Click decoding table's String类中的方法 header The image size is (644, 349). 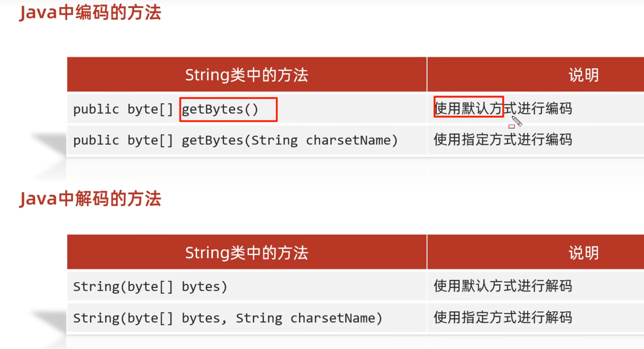[247, 253]
